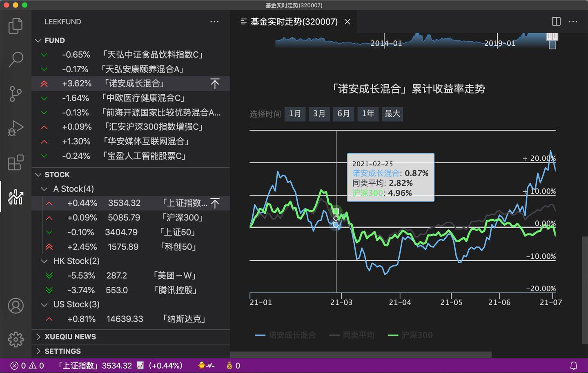
Task: Close the 基金实时走势(320007) tab
Action: click(x=347, y=22)
